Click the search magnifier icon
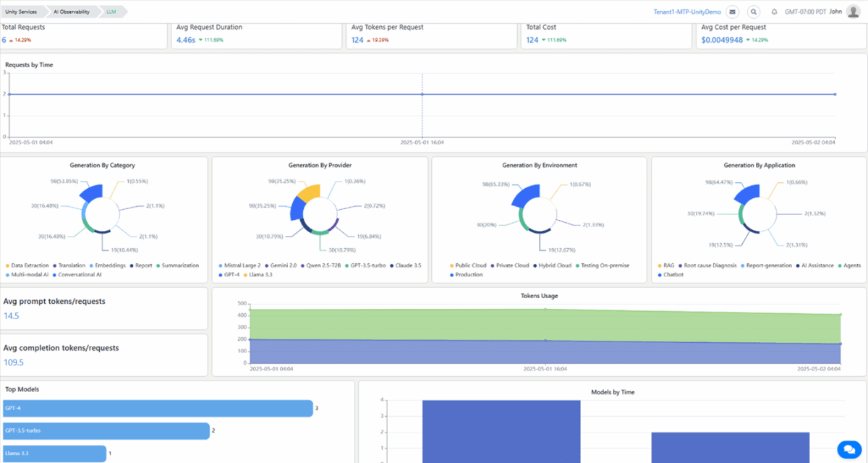868x463 pixels. point(753,12)
